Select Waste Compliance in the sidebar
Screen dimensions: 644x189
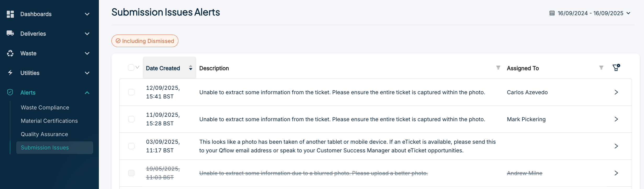point(45,107)
